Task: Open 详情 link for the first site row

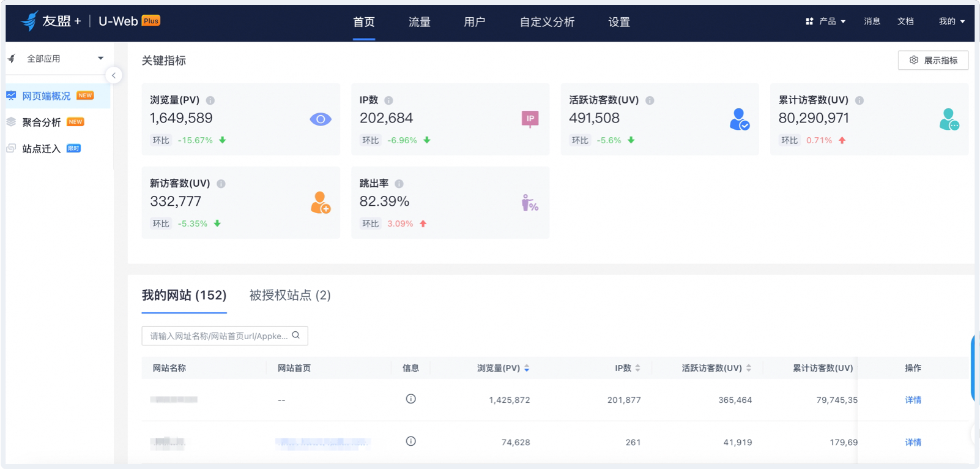Action: click(x=913, y=400)
